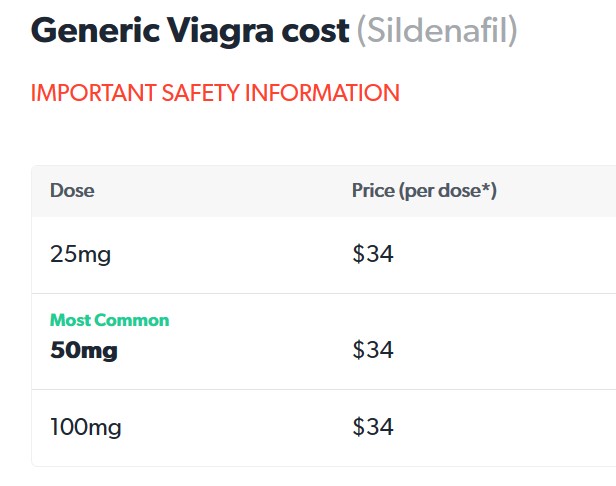The width and height of the screenshot is (616, 486).
Task: Click the $34 price for 25mg
Action: pos(373,254)
